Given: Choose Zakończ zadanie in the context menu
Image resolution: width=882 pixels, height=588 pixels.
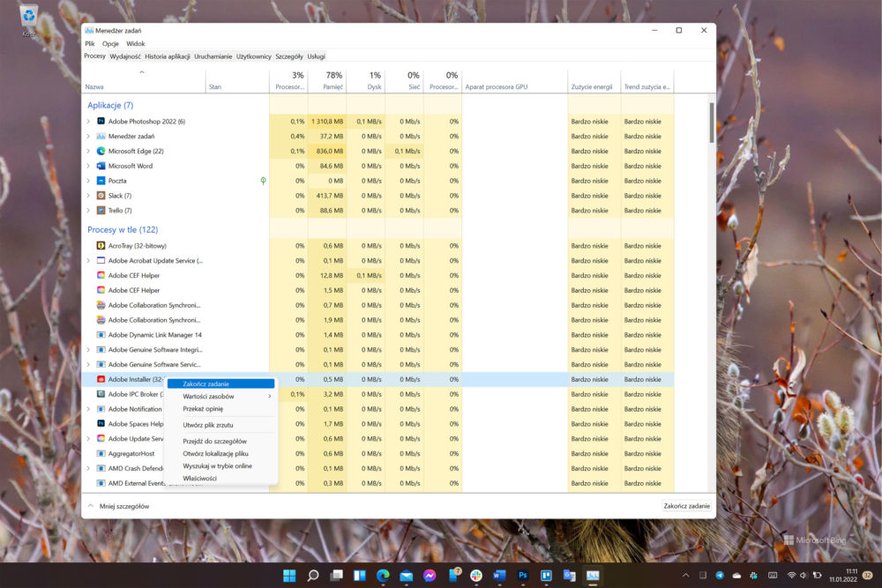Looking at the screenshot, I should click(x=221, y=384).
